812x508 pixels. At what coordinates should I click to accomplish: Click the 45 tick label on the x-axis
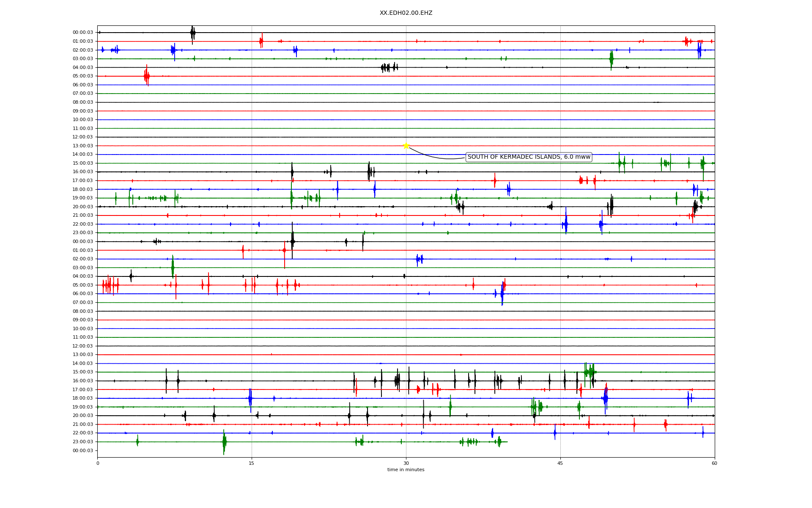click(x=560, y=463)
